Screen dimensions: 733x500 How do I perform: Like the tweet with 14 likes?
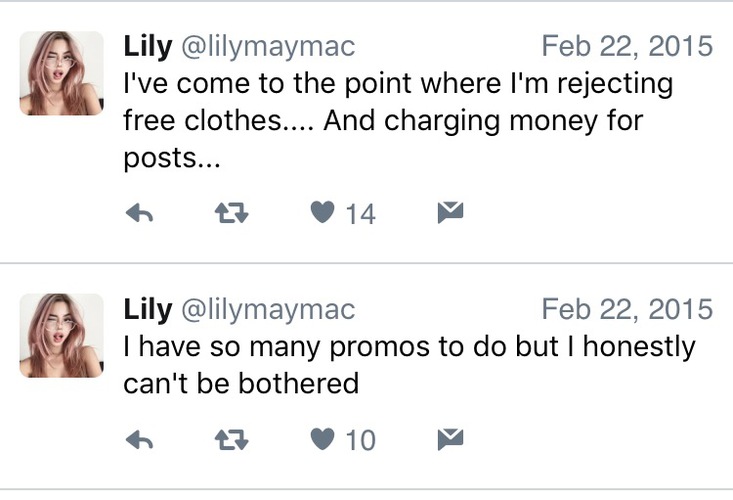click(x=322, y=212)
